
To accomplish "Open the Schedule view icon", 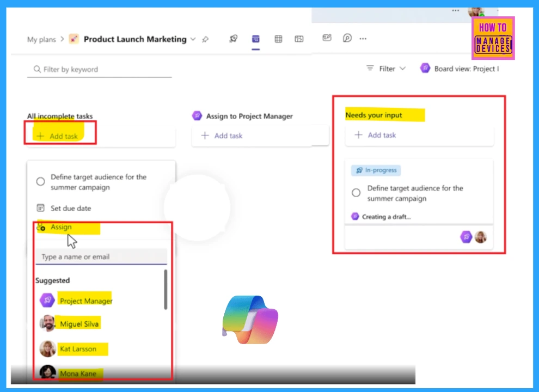I will click(299, 39).
